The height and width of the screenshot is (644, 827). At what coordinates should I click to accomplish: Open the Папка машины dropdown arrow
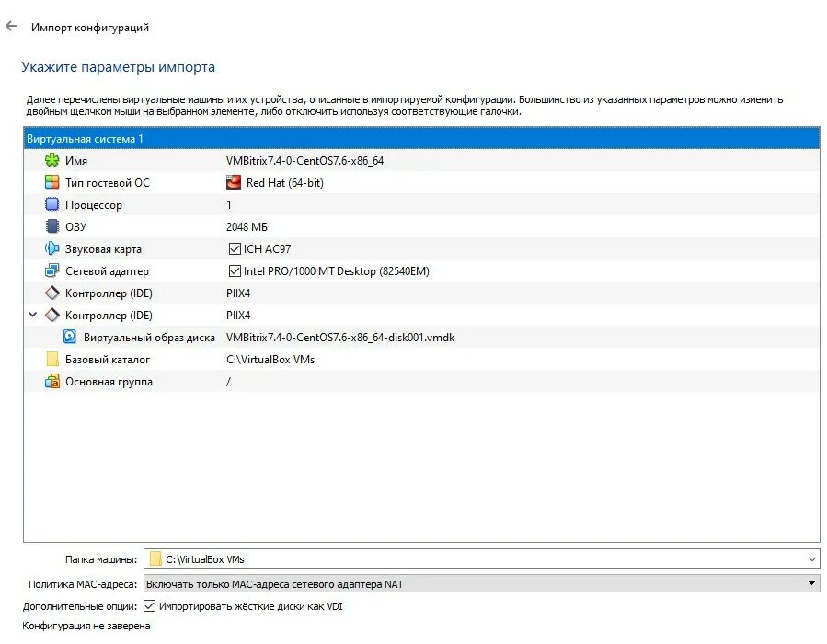coord(811,559)
